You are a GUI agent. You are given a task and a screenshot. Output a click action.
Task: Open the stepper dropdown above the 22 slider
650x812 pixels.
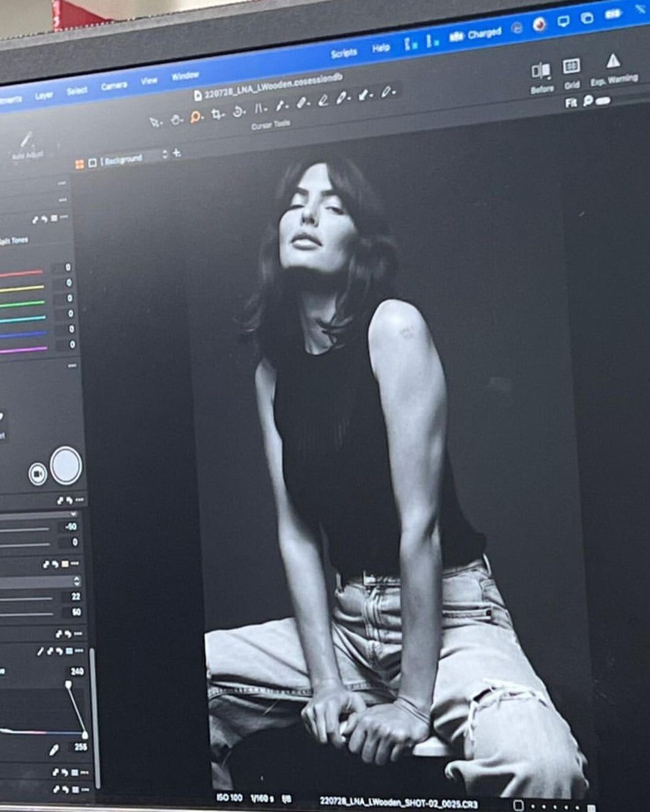[x=40, y=582]
